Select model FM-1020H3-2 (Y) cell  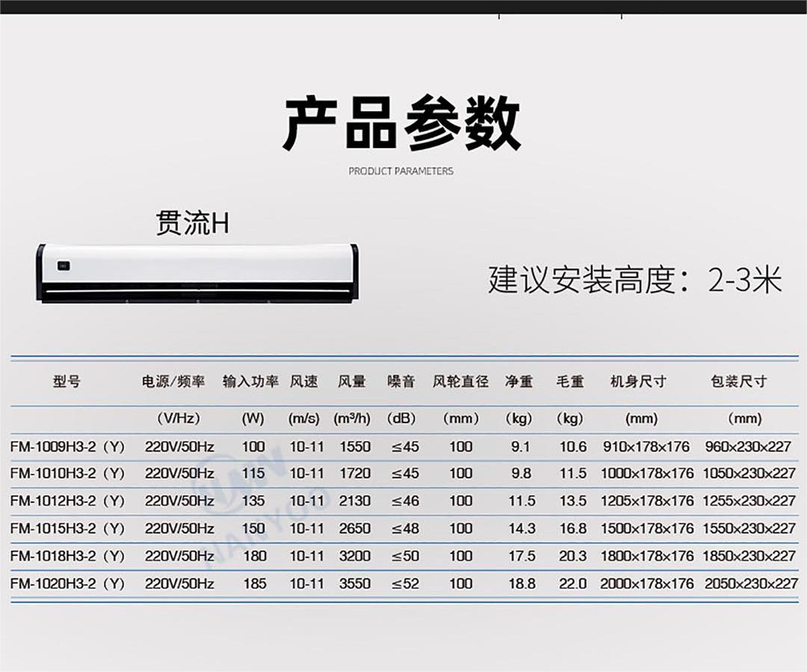click(67, 583)
